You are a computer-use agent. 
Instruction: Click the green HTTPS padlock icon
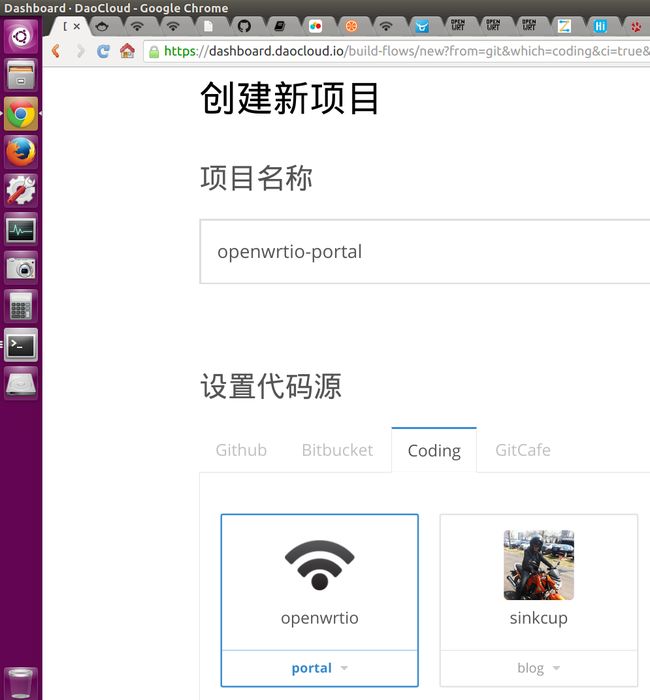(154, 52)
